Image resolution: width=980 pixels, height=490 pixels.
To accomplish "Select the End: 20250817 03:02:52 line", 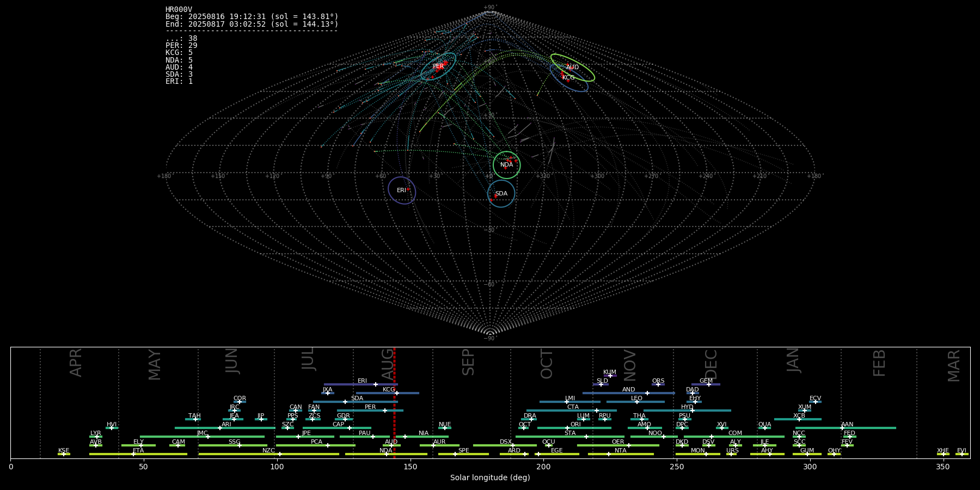I will pyautogui.click(x=252, y=24).
